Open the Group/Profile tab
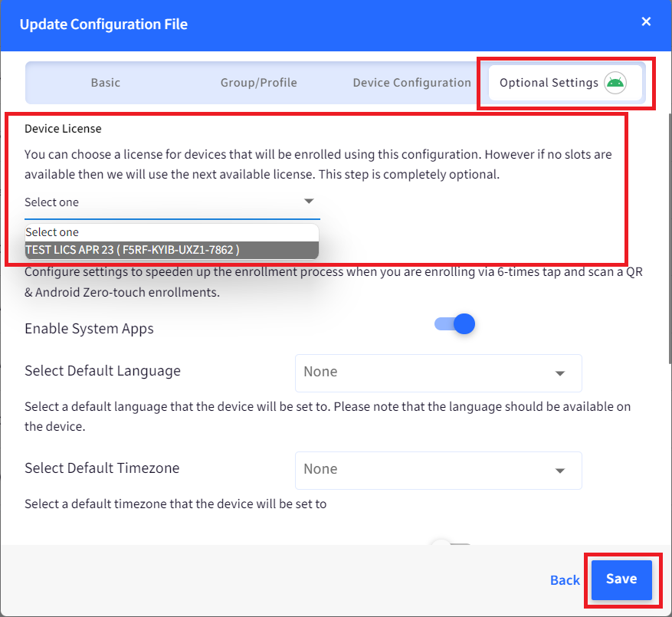This screenshot has width=672, height=617. pos(258,82)
